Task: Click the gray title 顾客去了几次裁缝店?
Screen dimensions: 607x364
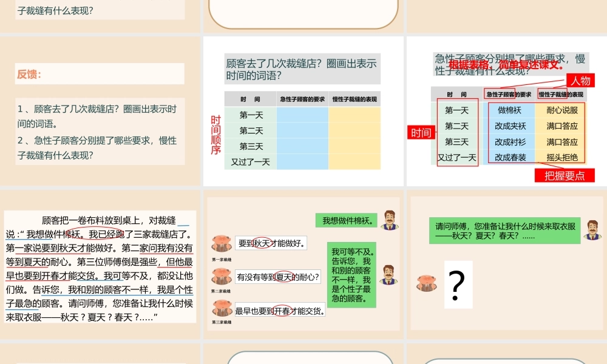Action: click(302, 69)
